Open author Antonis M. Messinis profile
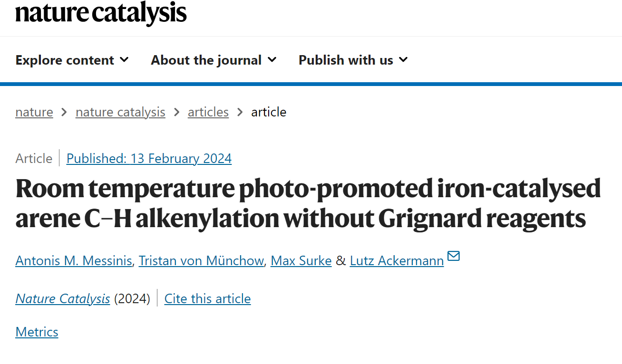This screenshot has height=364, width=622. (x=74, y=260)
